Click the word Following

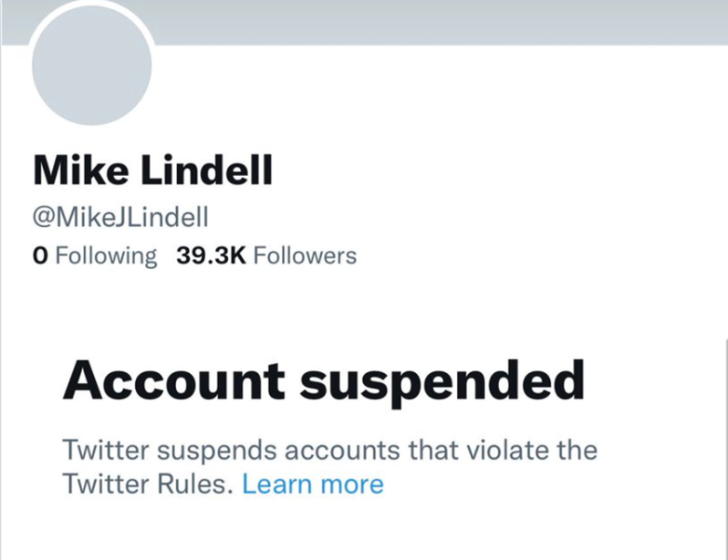[x=106, y=256]
